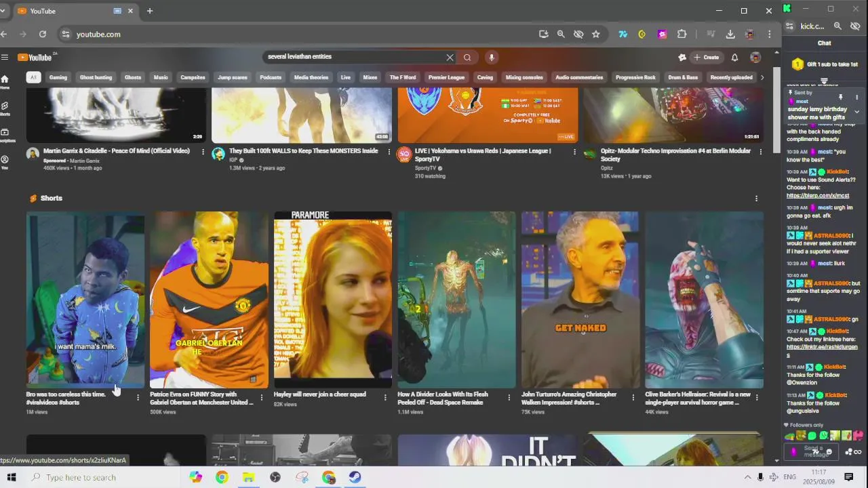
Task: Open the Chrome Extensions puzzle icon
Action: [x=682, y=34]
